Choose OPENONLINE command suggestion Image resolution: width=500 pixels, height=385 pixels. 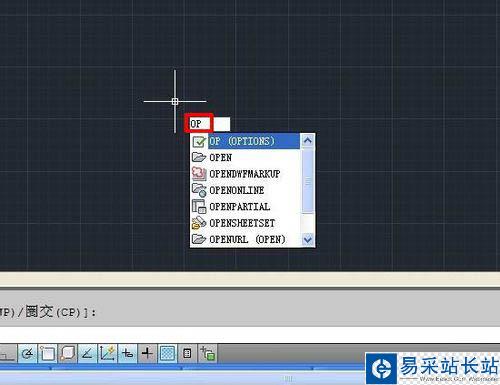245,190
